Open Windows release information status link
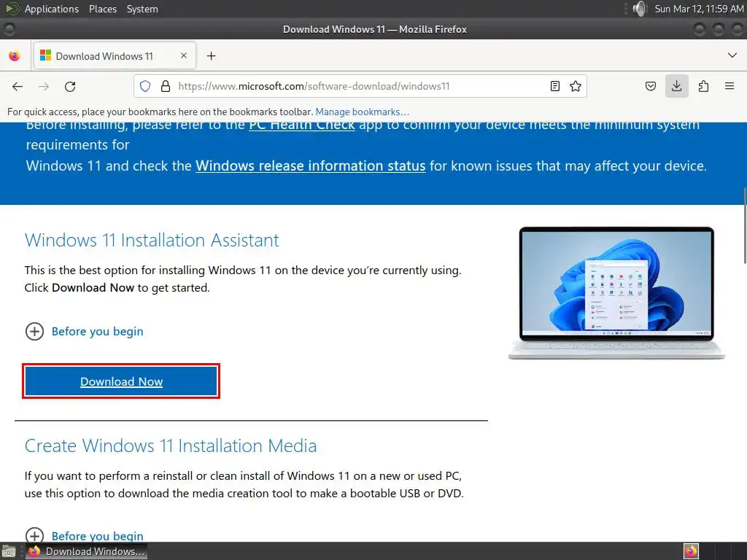The image size is (747, 560). (311, 166)
